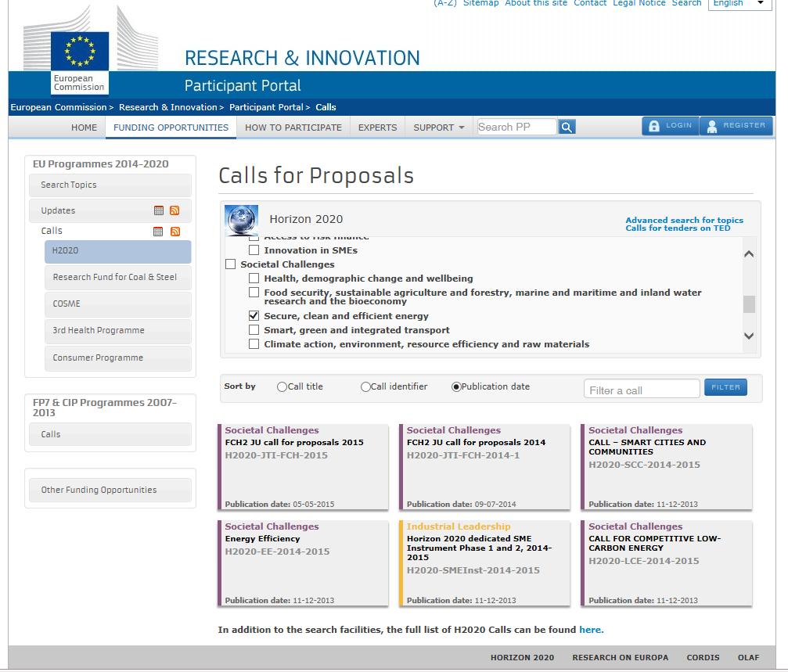The image size is (788, 672).
Task: Open Advanced search for topics link
Action: pos(684,220)
